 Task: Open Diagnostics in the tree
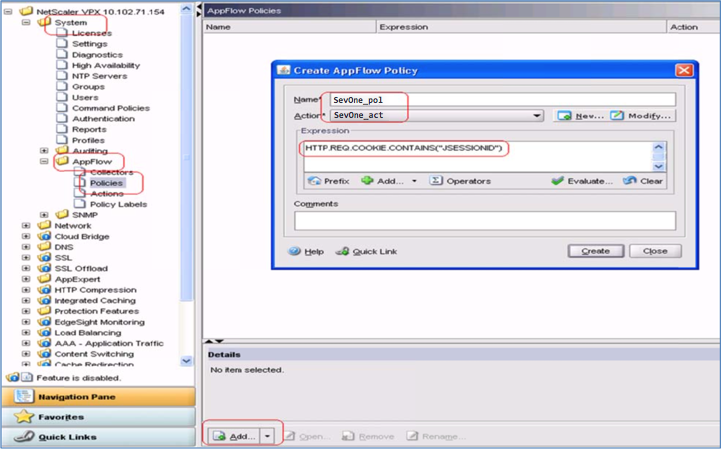click(x=97, y=55)
